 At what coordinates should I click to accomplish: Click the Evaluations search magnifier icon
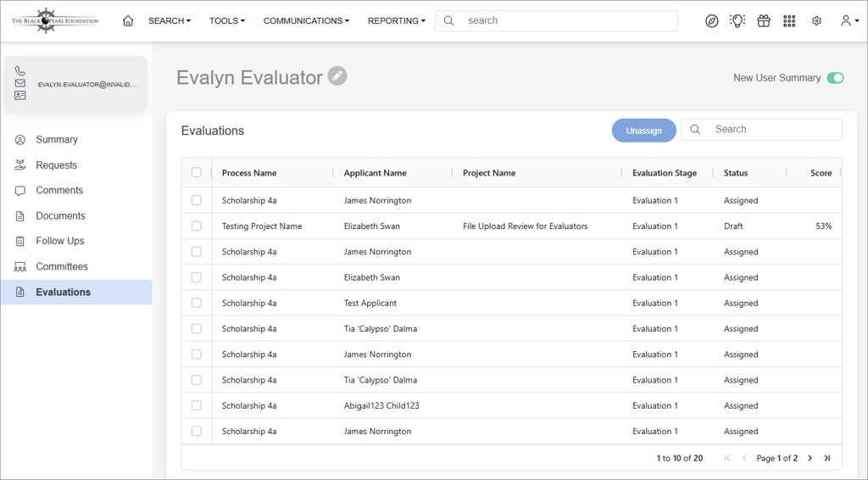coord(695,129)
